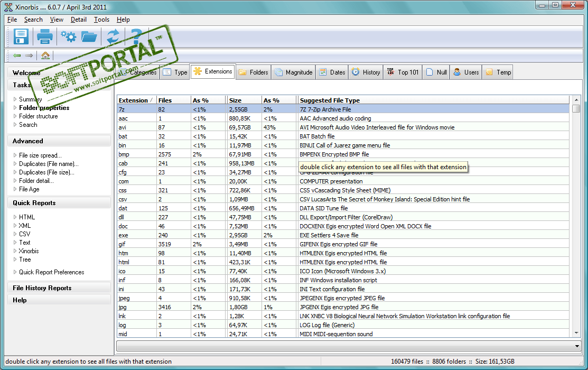This screenshot has width=588, height=370.
Task: Open File size spread... report
Action: [41, 155]
